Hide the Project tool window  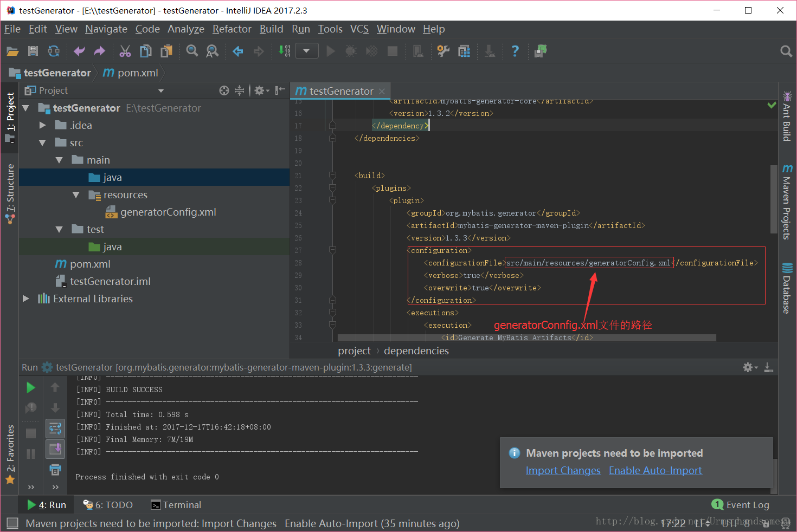(280, 90)
